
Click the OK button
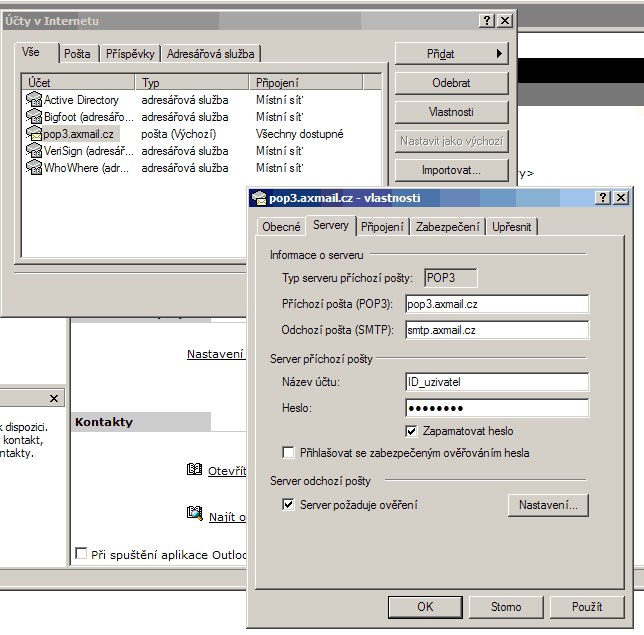tap(425, 606)
